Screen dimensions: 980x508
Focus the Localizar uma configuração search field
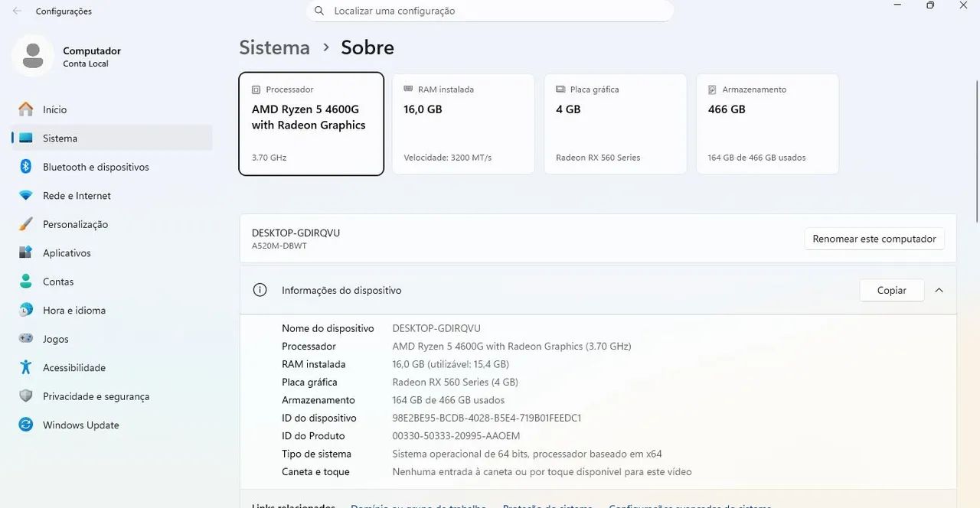(490, 11)
